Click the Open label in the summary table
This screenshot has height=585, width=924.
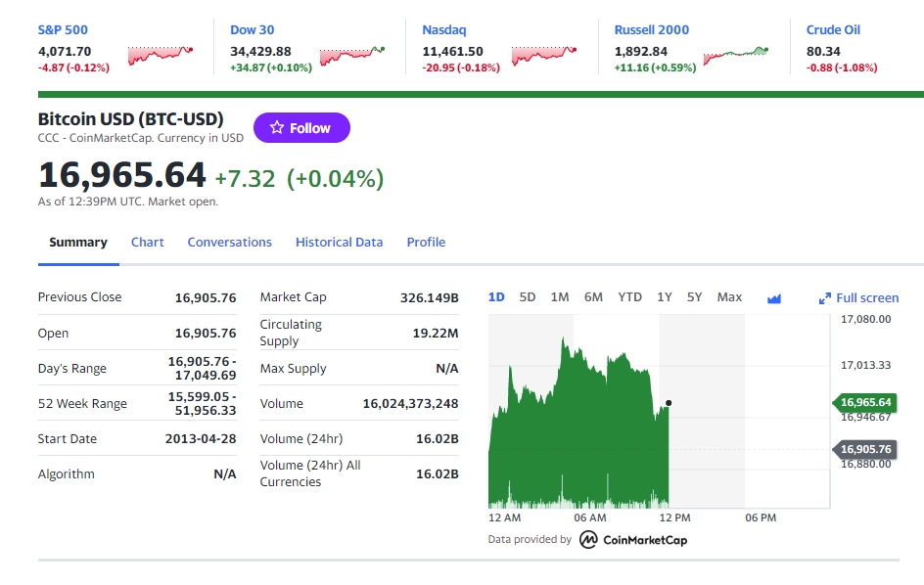pos(53,333)
